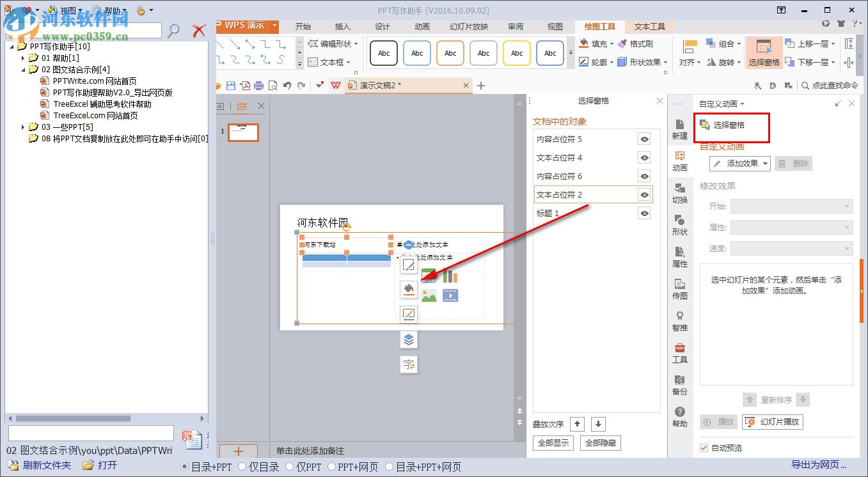Image resolution: width=868 pixels, height=477 pixels.
Task: Click the save icon in quick toolbar
Action: 231,86
